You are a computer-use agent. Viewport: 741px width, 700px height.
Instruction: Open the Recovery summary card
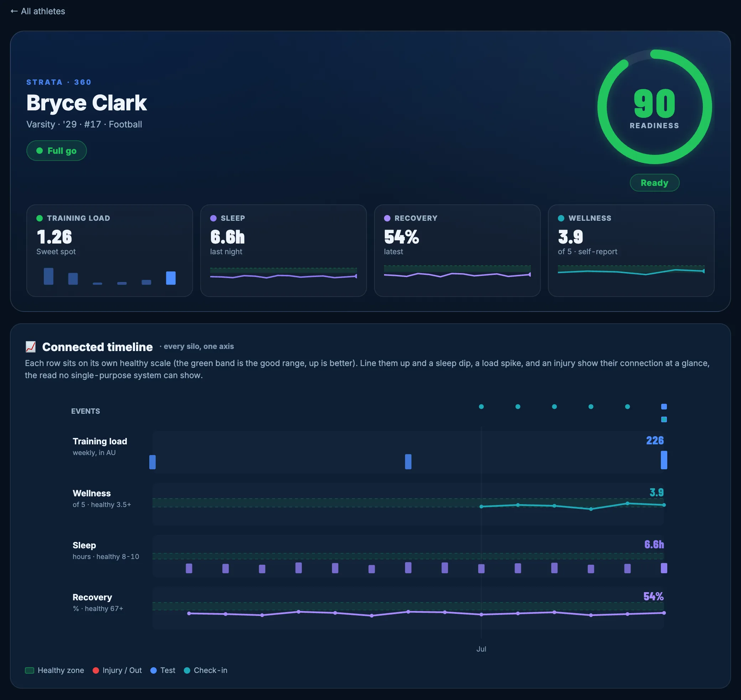[x=457, y=250]
